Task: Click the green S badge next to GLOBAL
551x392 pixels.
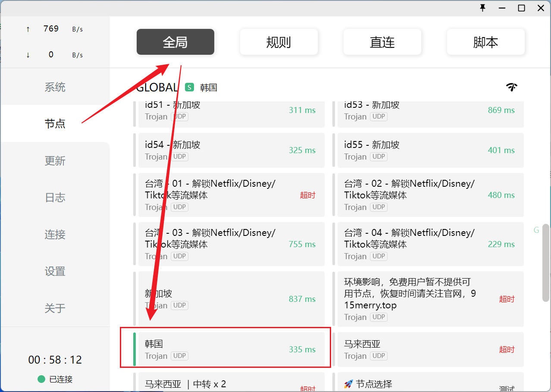Action: (189, 87)
